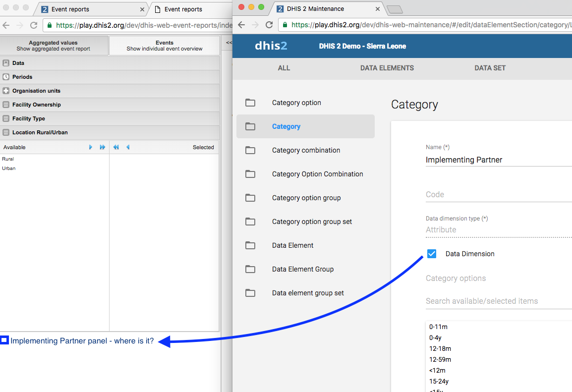This screenshot has height=392, width=572.
Task: Expand the Facility Ownership panel
Action: [36, 105]
